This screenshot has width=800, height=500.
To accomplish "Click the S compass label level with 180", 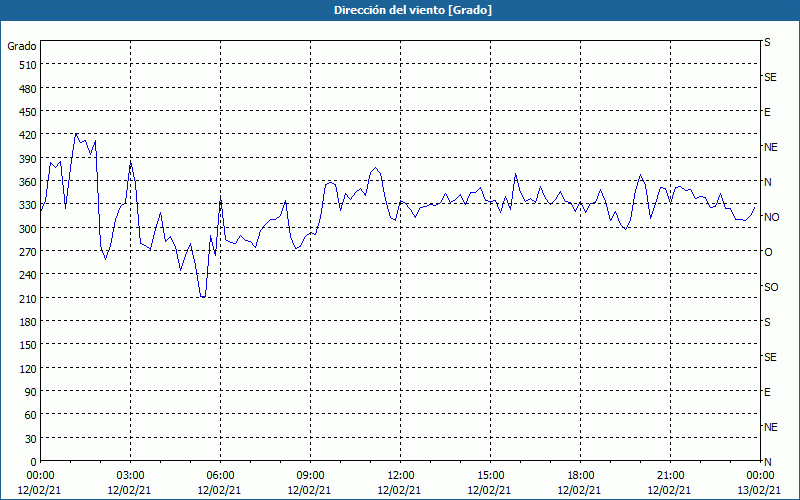I will click(767, 322).
